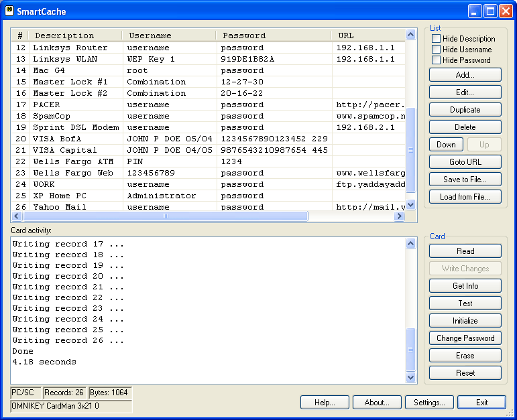This screenshot has height=420, width=517.
Task: Click the Add... button
Action: [x=465, y=75]
